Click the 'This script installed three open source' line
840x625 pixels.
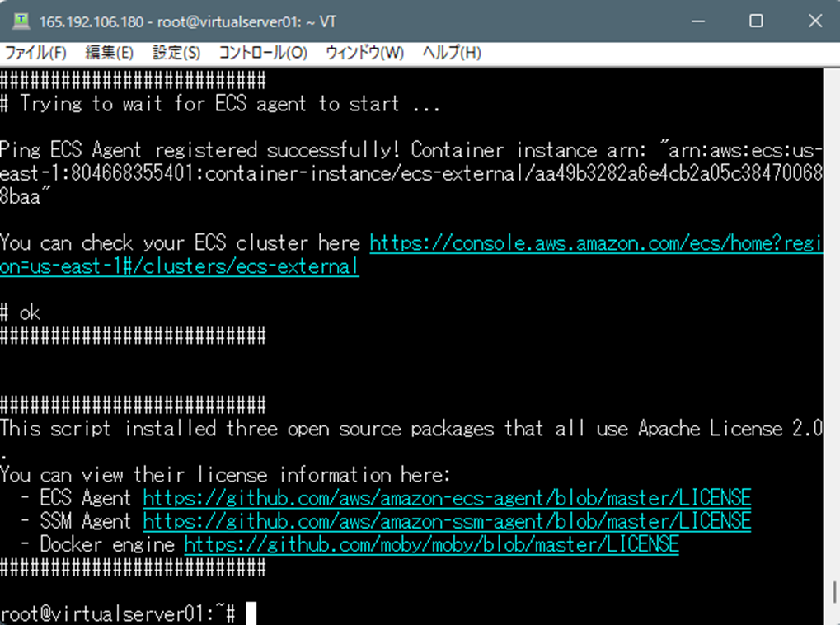411,429
